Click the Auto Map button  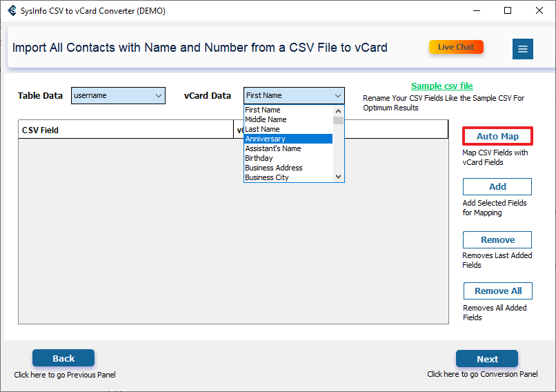(x=497, y=136)
